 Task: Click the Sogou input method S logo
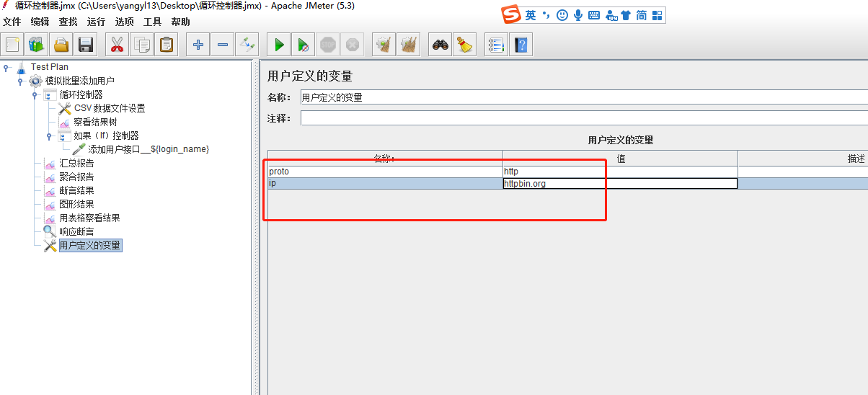pyautogui.click(x=511, y=15)
